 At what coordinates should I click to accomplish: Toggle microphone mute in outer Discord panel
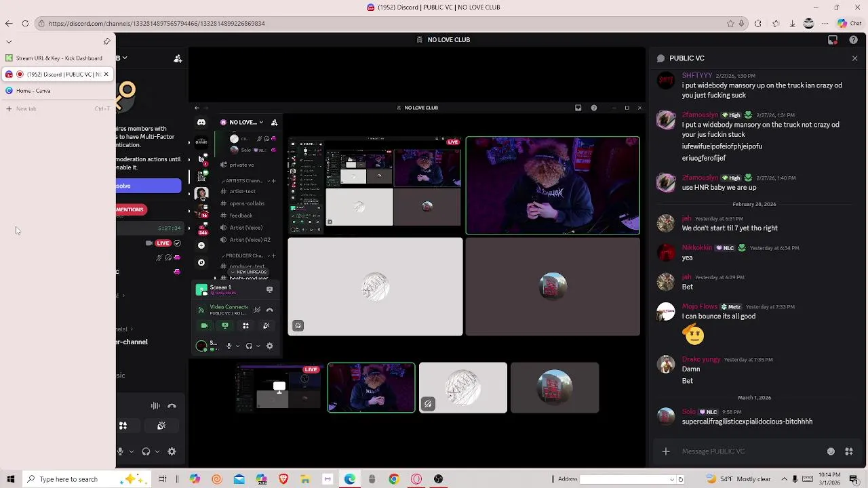[x=120, y=451]
